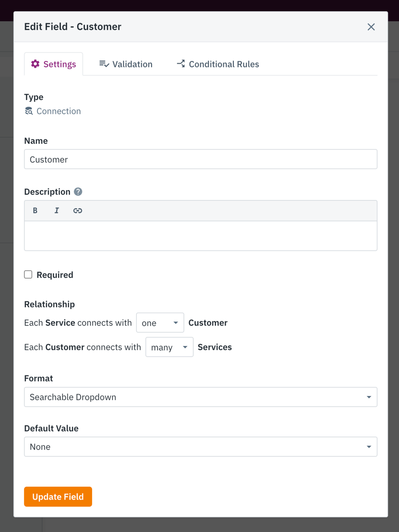Toggle the Required checkbox
Image resolution: width=399 pixels, height=532 pixels.
[28, 275]
